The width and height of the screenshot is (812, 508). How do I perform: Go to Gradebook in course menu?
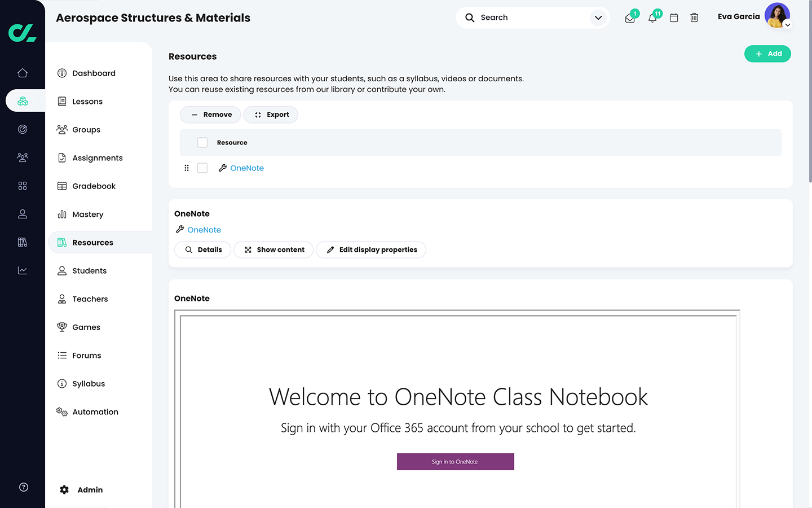click(x=94, y=186)
